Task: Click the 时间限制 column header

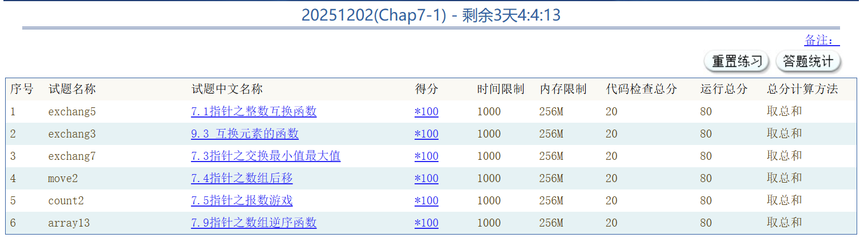Action: coord(501,89)
